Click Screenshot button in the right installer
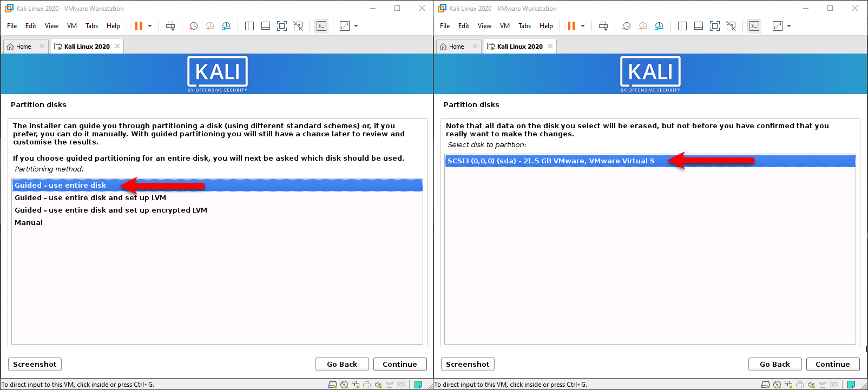This screenshot has width=868, height=390. click(468, 364)
